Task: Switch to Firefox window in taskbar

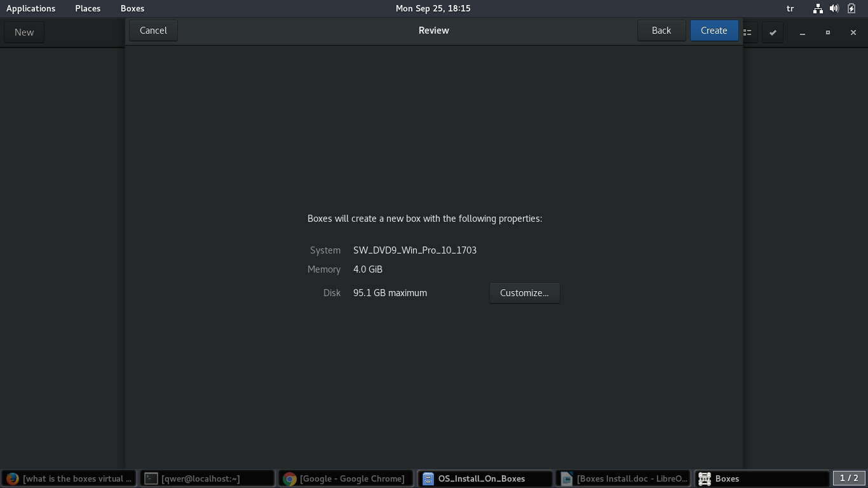Action: tap(69, 478)
